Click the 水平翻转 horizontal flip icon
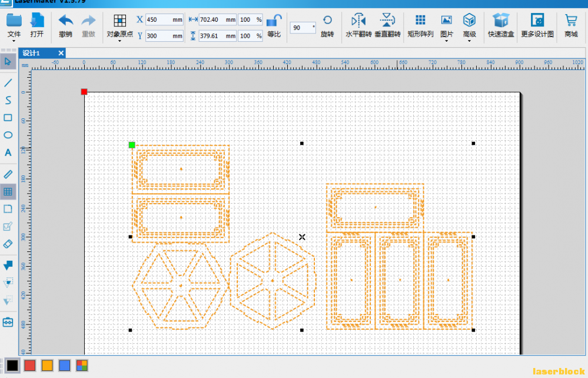 (358, 20)
